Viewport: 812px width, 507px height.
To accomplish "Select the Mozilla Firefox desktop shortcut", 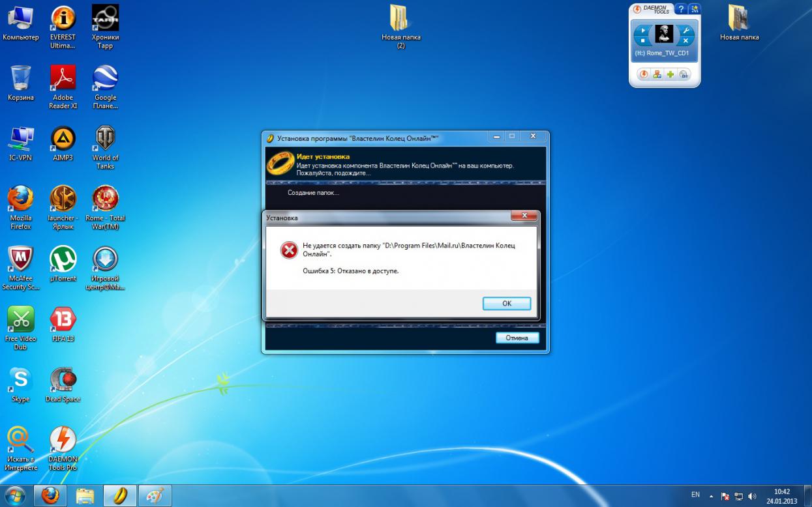I will click(x=21, y=208).
